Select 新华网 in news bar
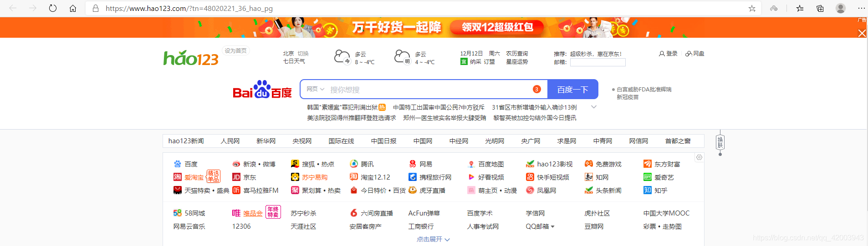Screen dimensions: 868x246 coord(266,141)
